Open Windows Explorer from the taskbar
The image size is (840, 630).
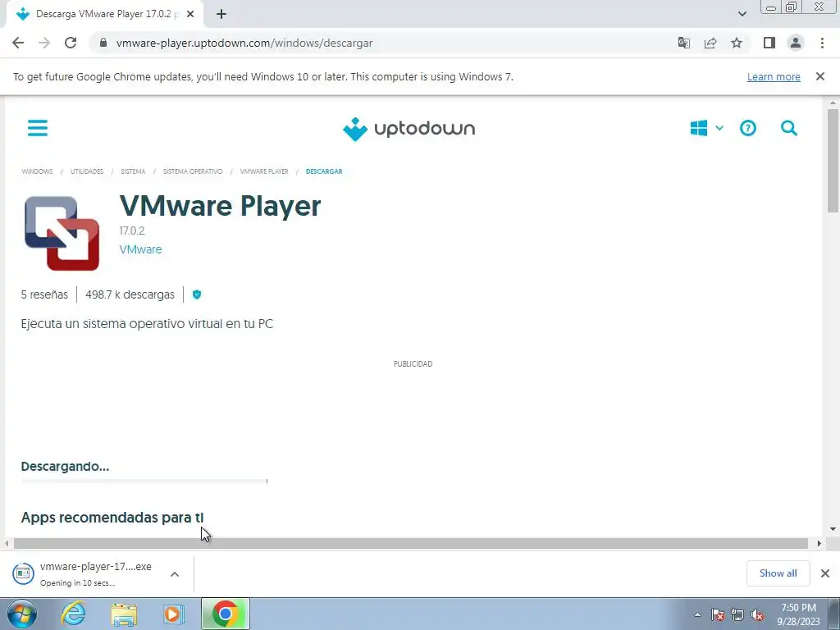tap(124, 614)
